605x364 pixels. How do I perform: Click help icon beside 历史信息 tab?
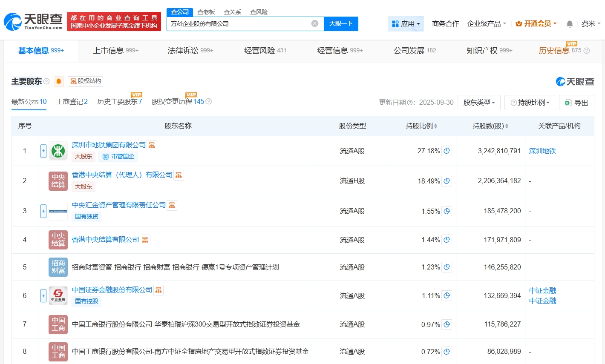pos(587,51)
